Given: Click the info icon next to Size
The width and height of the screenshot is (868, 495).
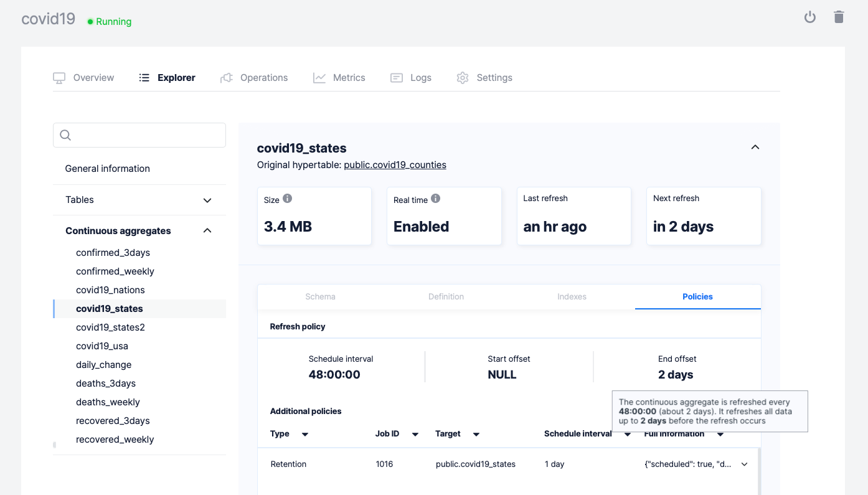Looking at the screenshot, I should point(287,199).
